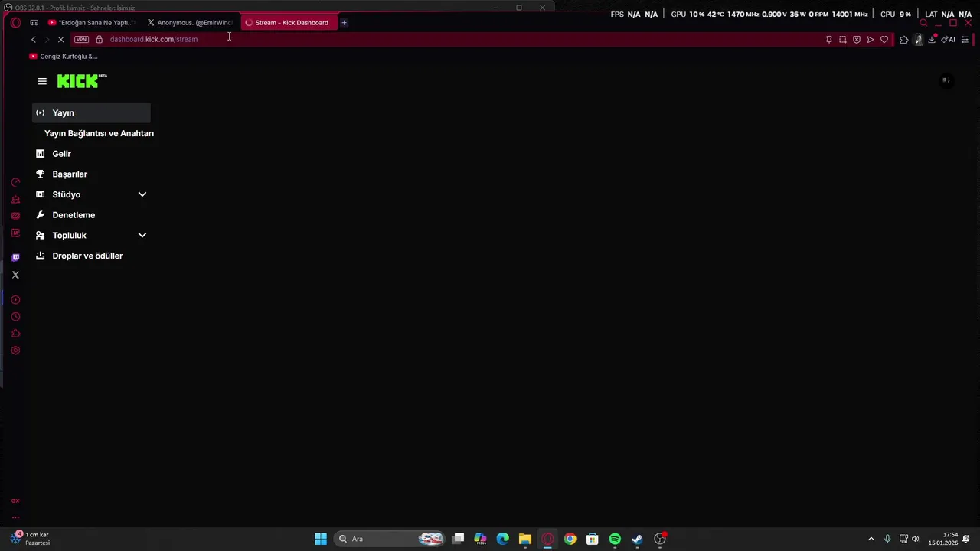
Task: Open Denetleme in the sidebar
Action: point(73,215)
